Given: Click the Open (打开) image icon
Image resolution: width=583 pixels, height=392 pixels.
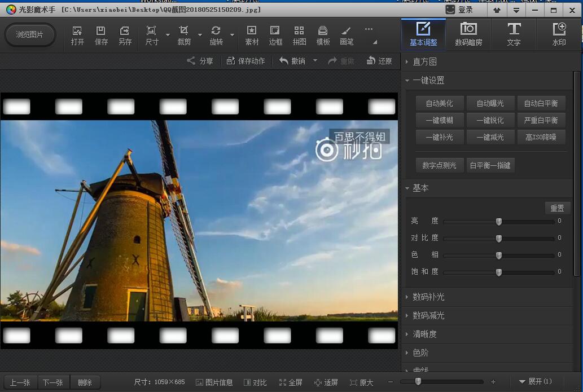Looking at the screenshot, I should (x=77, y=32).
